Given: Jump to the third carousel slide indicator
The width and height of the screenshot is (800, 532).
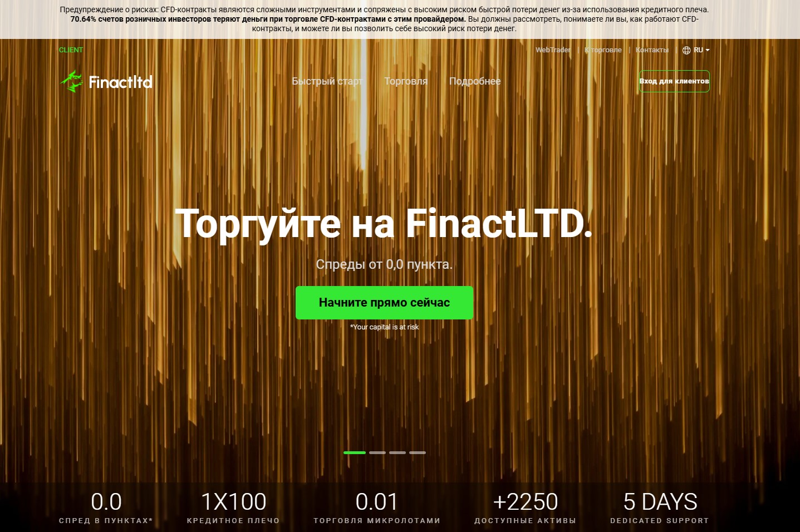Looking at the screenshot, I should point(397,452).
